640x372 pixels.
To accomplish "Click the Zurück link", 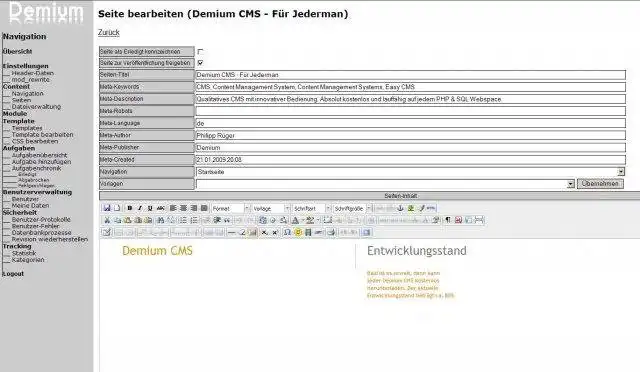I will pos(109,32).
